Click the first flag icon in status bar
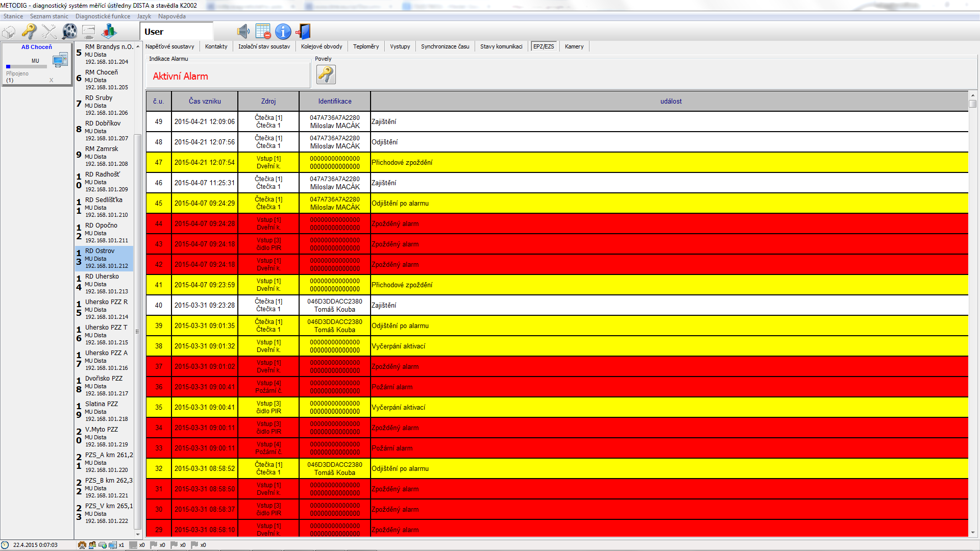The height and width of the screenshot is (551, 980). [x=154, y=545]
